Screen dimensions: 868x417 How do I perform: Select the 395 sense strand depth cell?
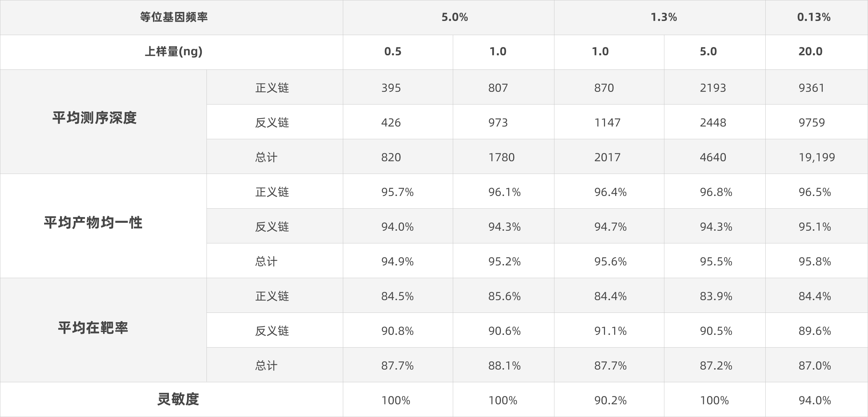pos(391,88)
